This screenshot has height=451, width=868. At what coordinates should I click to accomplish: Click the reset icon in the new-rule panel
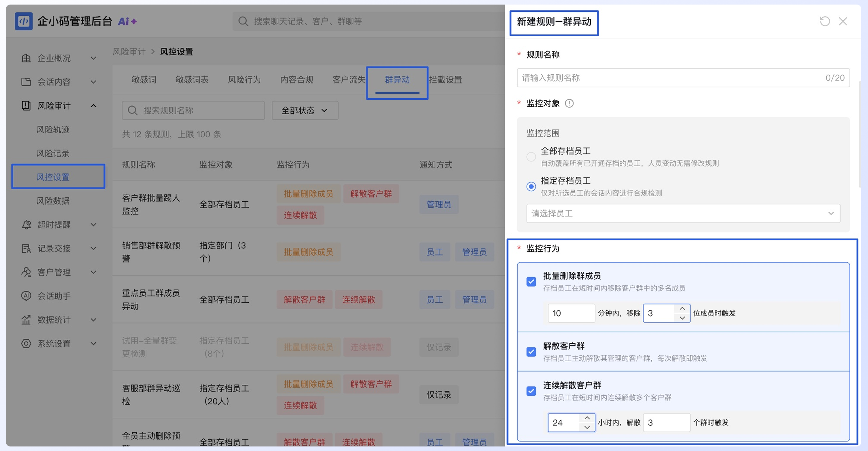(x=825, y=21)
